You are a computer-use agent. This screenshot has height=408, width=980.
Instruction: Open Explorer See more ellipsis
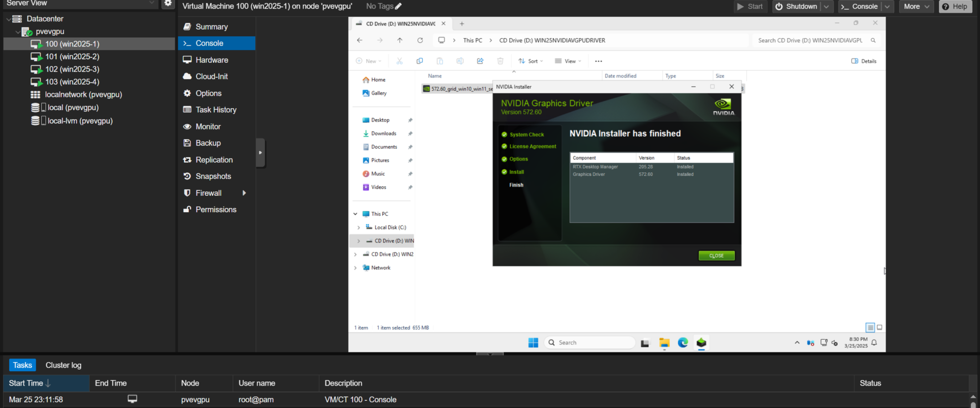coord(599,61)
